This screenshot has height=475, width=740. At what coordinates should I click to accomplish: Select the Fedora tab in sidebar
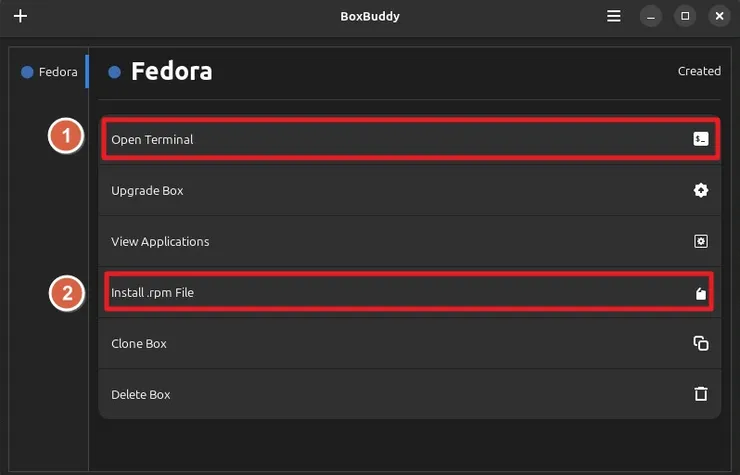(x=50, y=72)
